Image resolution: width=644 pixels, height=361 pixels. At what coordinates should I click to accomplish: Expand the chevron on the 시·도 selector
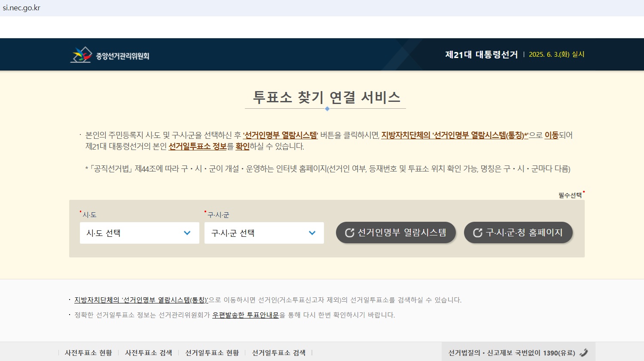(187, 233)
